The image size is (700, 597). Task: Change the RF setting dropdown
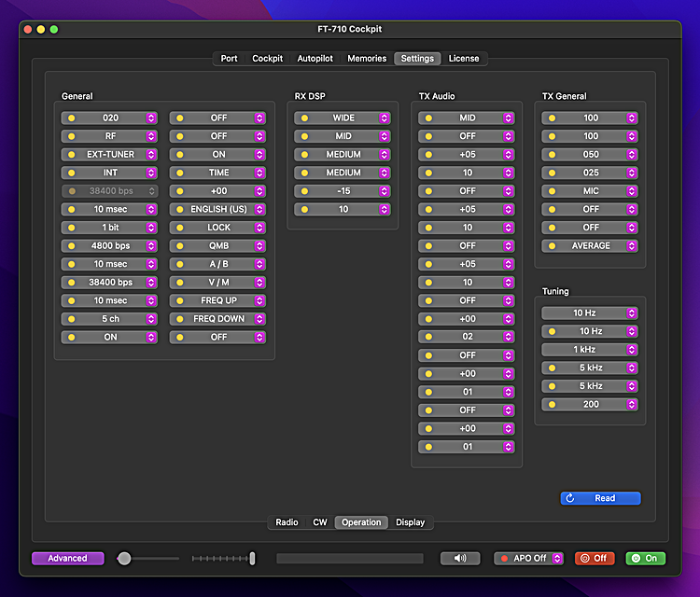(x=109, y=136)
